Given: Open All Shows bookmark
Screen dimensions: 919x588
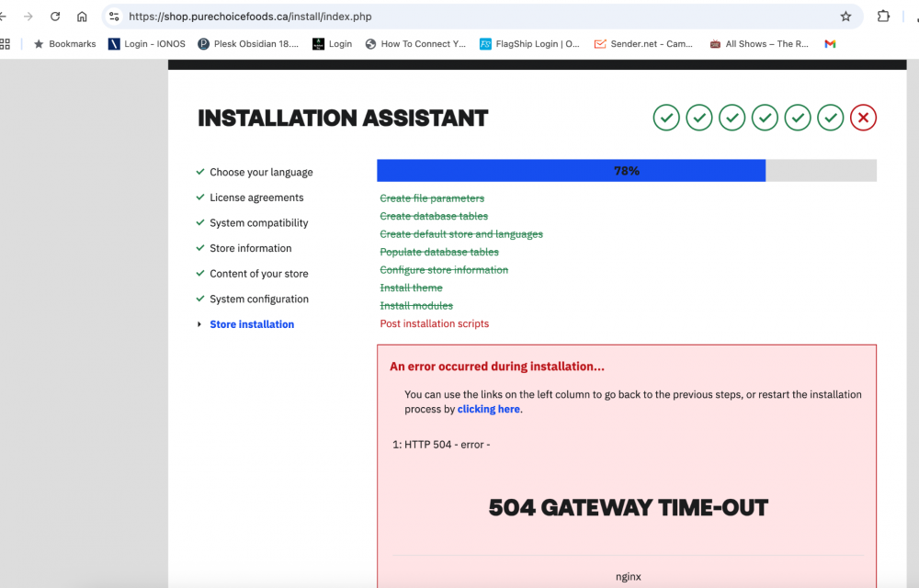Looking at the screenshot, I should click(759, 44).
